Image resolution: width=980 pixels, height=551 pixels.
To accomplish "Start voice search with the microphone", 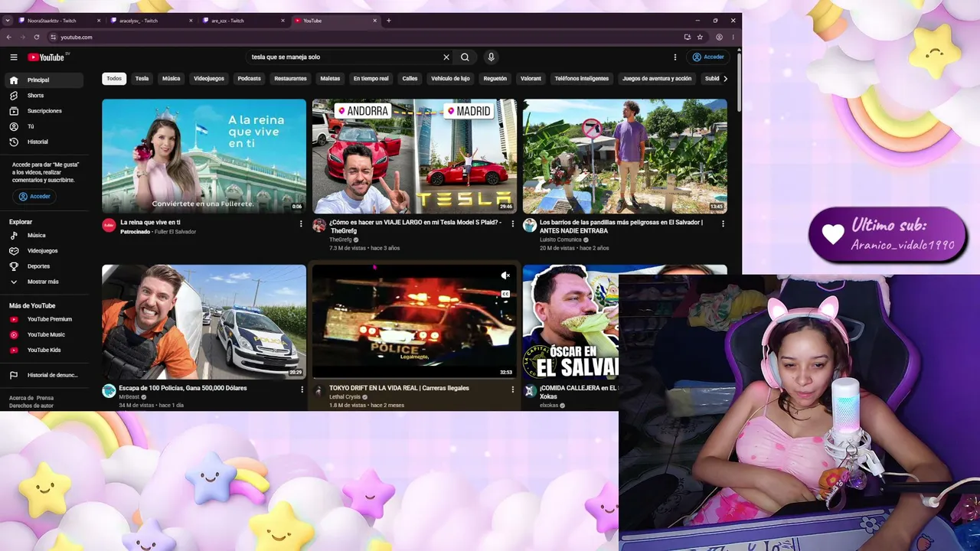I will [492, 57].
